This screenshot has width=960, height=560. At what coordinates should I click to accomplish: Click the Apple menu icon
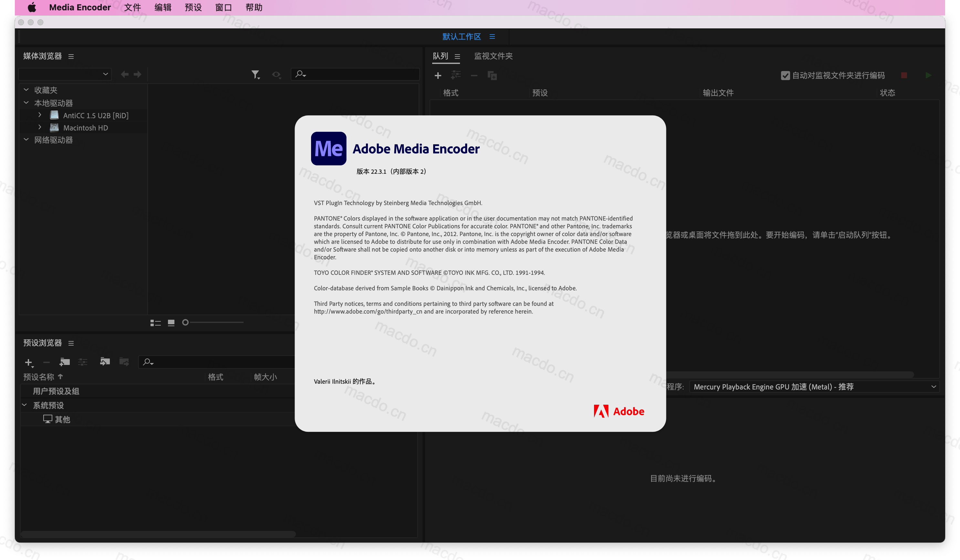coord(32,7)
